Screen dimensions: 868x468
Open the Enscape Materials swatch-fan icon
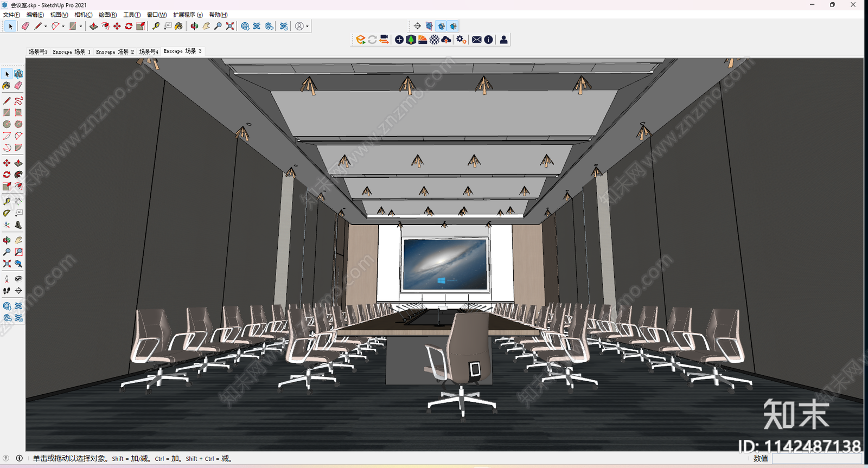pos(423,40)
